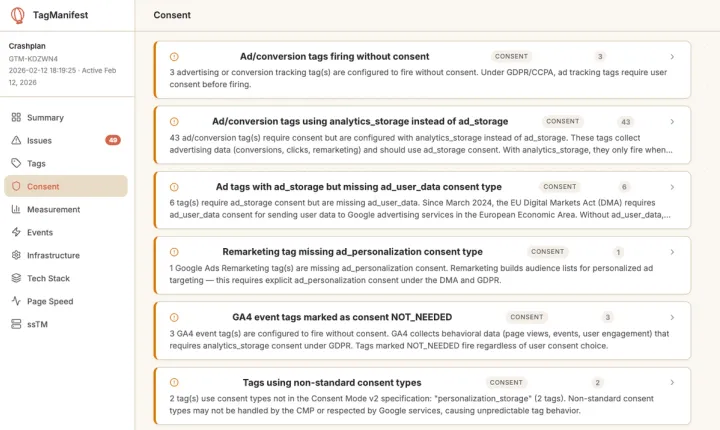The image size is (720, 430).
Task: Click the Summary grid icon in sidebar
Action: (16, 117)
